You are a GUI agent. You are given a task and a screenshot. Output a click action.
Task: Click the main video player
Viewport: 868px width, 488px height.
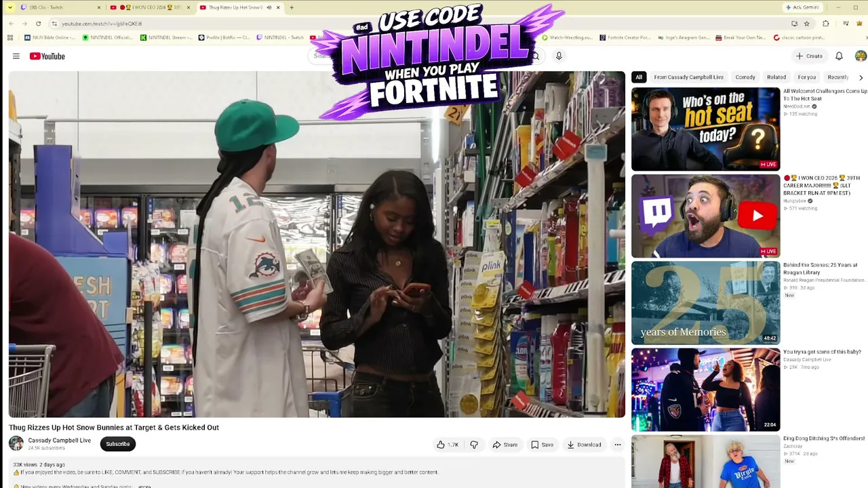pos(317,245)
